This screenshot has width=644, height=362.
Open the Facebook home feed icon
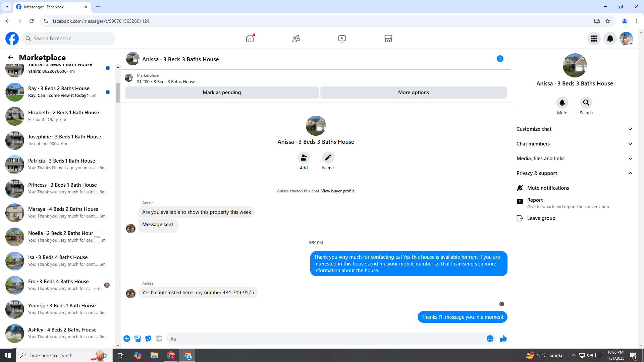coord(250,39)
